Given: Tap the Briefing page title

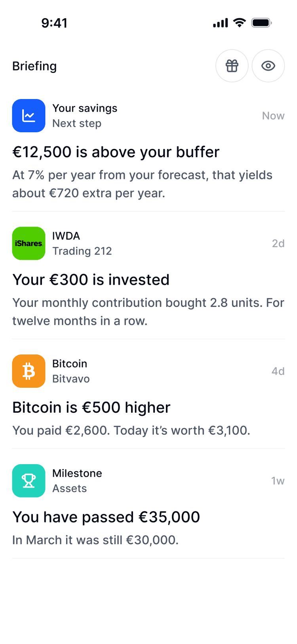Looking at the screenshot, I should coord(34,66).
